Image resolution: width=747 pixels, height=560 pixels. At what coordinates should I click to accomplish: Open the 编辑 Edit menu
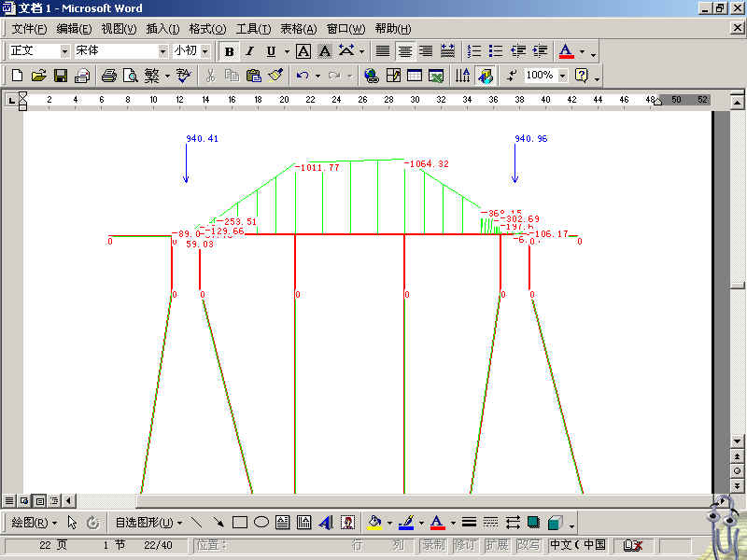tap(74, 29)
